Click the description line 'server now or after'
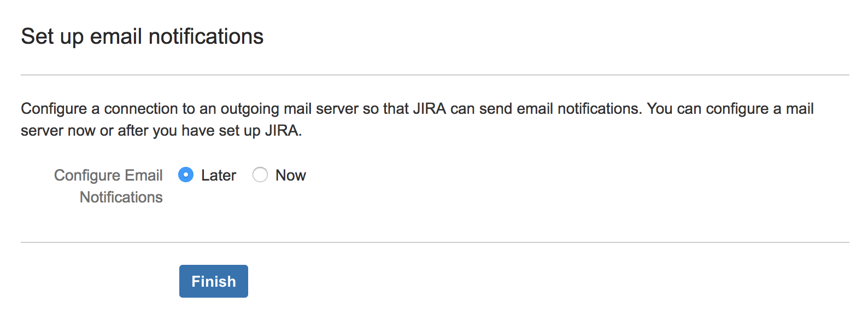 pos(161,131)
